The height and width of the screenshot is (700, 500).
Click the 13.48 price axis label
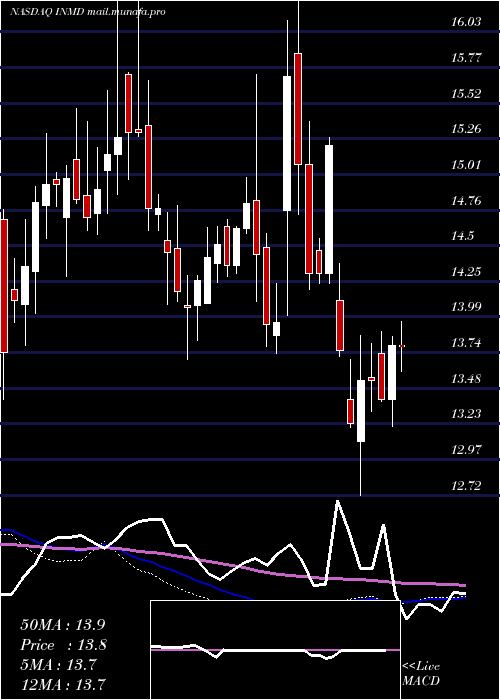466,379
